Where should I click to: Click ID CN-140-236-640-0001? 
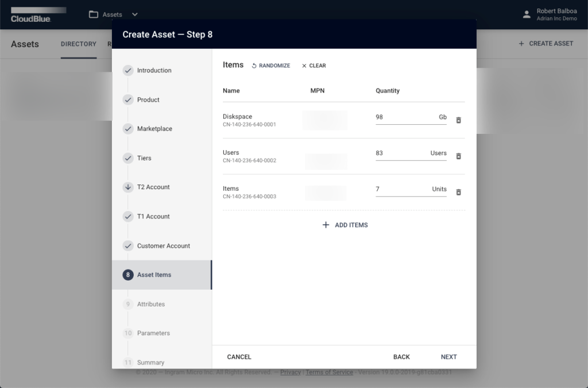[x=249, y=124]
